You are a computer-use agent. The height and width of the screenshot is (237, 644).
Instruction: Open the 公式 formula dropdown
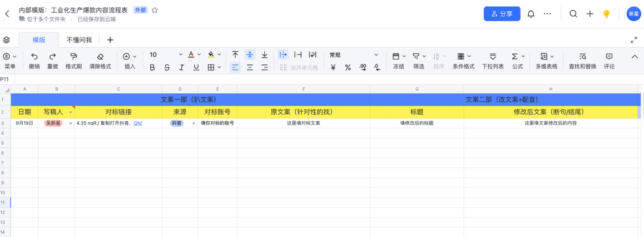coord(518,60)
